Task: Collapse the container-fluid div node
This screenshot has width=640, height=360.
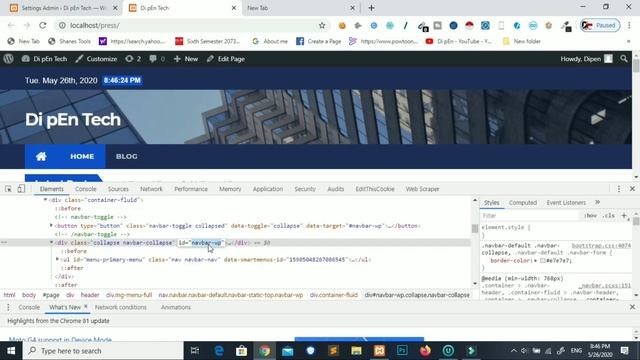Action: click(x=45, y=200)
